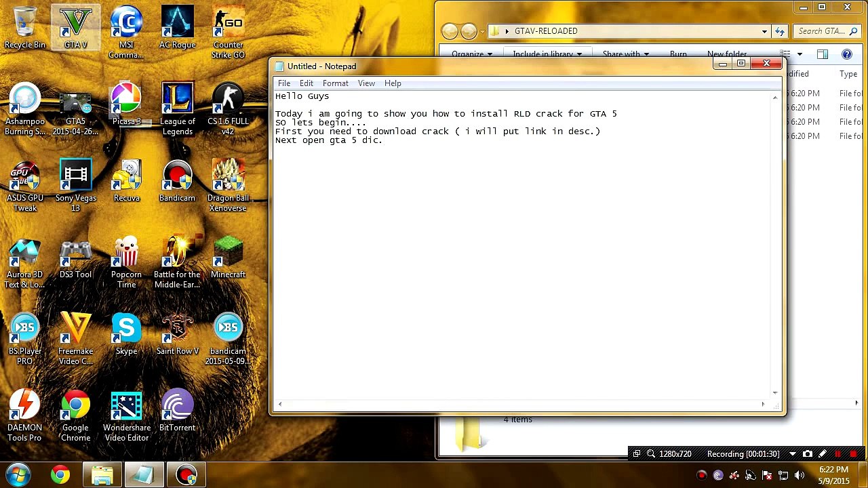Select the Aurora 3D Text & Logo icon
Image resolution: width=868 pixels, height=488 pixels.
point(25,262)
